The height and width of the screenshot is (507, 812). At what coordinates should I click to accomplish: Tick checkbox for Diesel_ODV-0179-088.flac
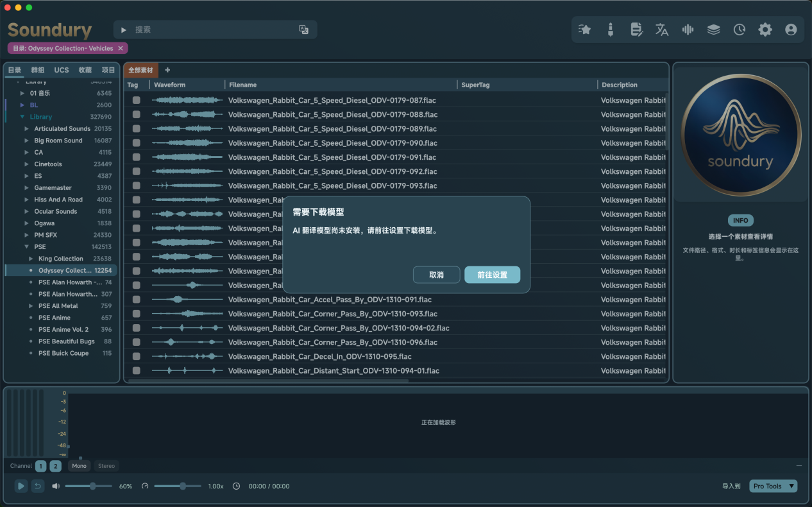pyautogui.click(x=136, y=114)
